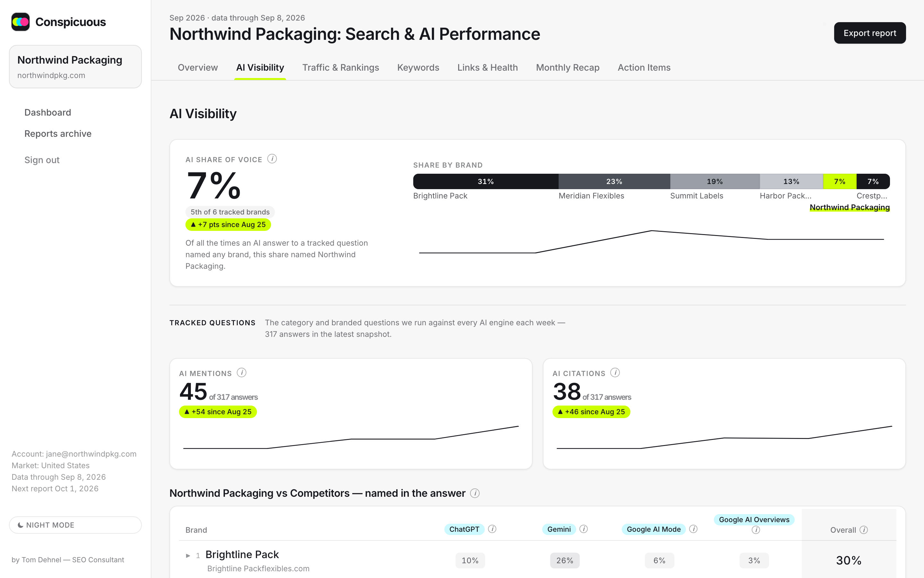924x578 pixels.
Task: Click the '+54 since Aug 25' badge
Action: [218, 412]
